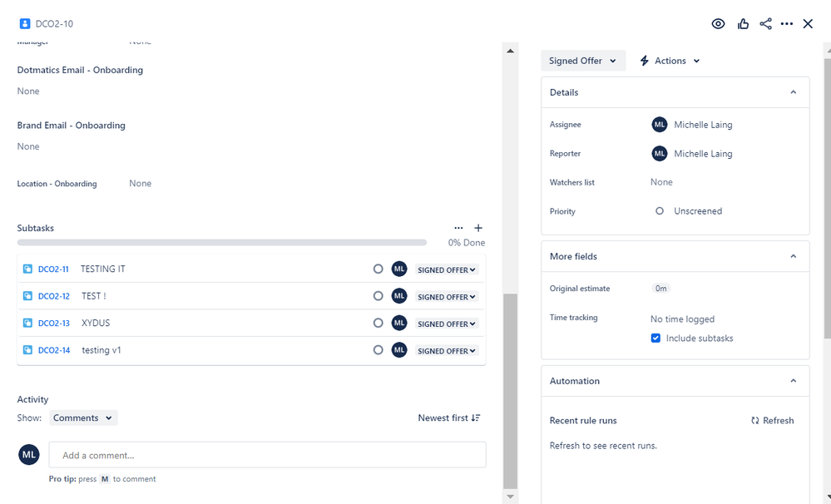Click the Unscreened priority circle icon
This screenshot has height=504, width=831.
pyautogui.click(x=660, y=211)
